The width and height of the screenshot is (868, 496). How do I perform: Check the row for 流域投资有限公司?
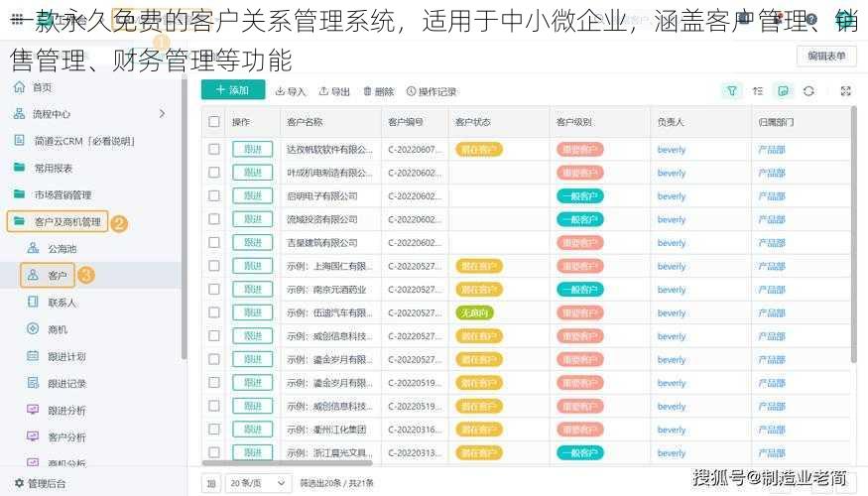214,219
